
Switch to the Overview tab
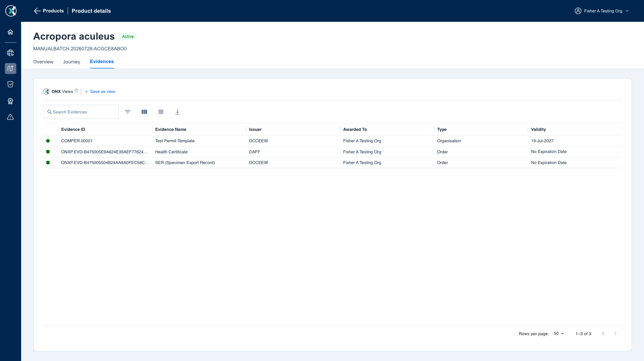(x=43, y=62)
